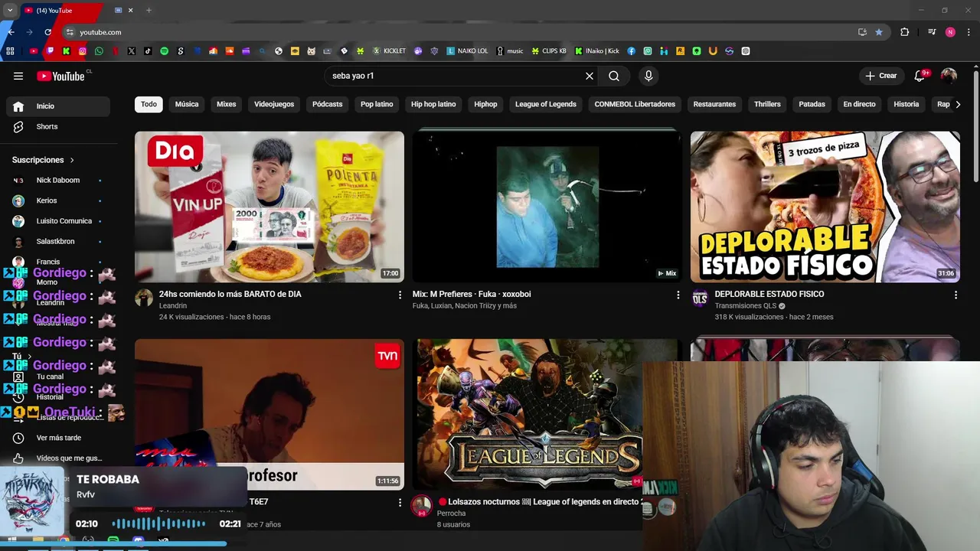Click the 'Transmisiones QLS' channel name
Screen dimensions: 980x551
pyautogui.click(x=746, y=306)
